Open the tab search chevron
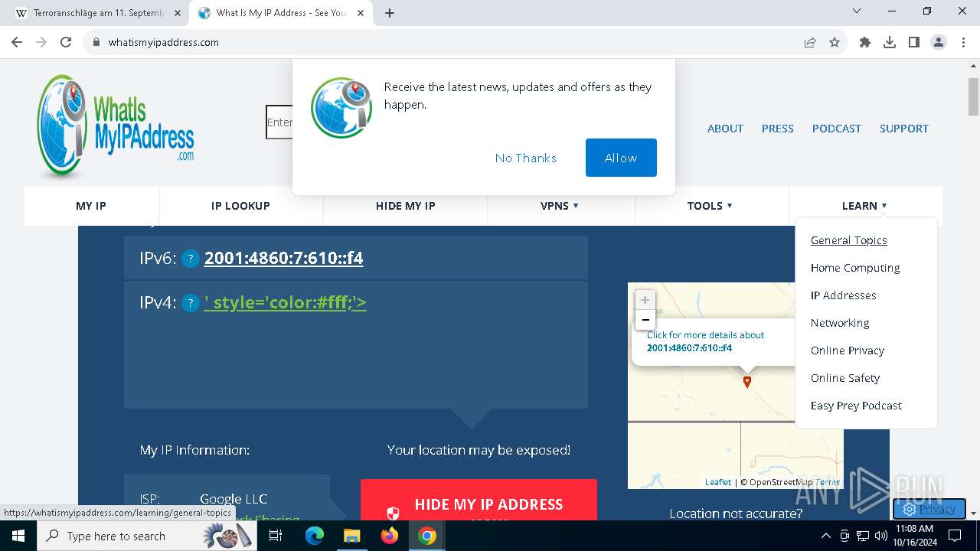Image resolution: width=980 pixels, height=551 pixels. tap(857, 11)
